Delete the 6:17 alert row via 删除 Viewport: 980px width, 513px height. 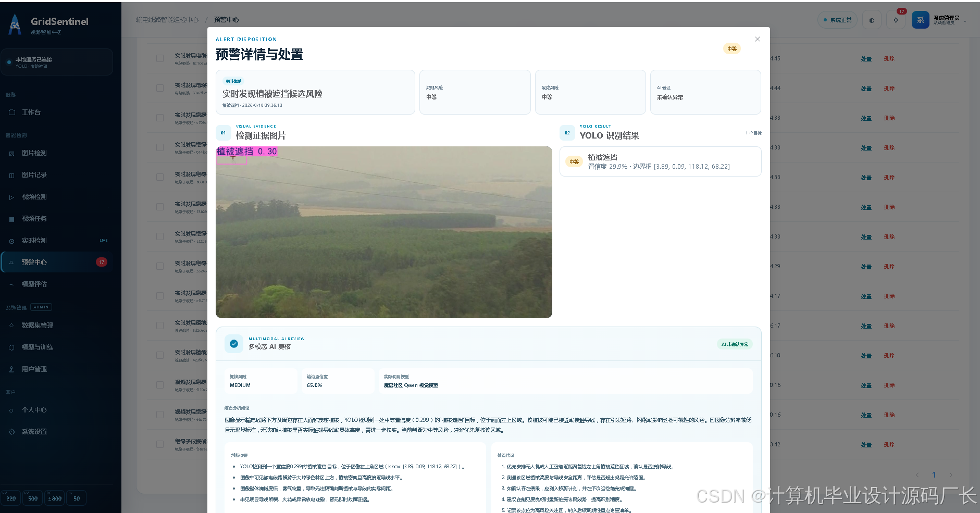coord(889,326)
